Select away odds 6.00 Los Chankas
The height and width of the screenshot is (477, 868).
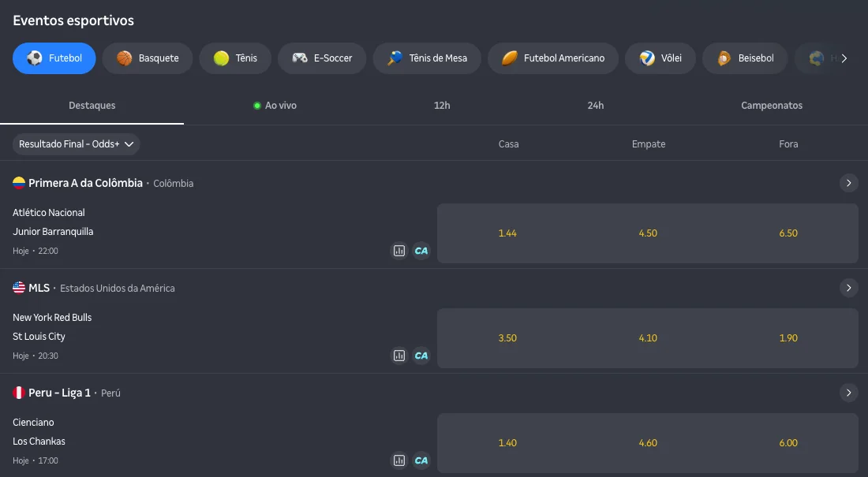788,442
